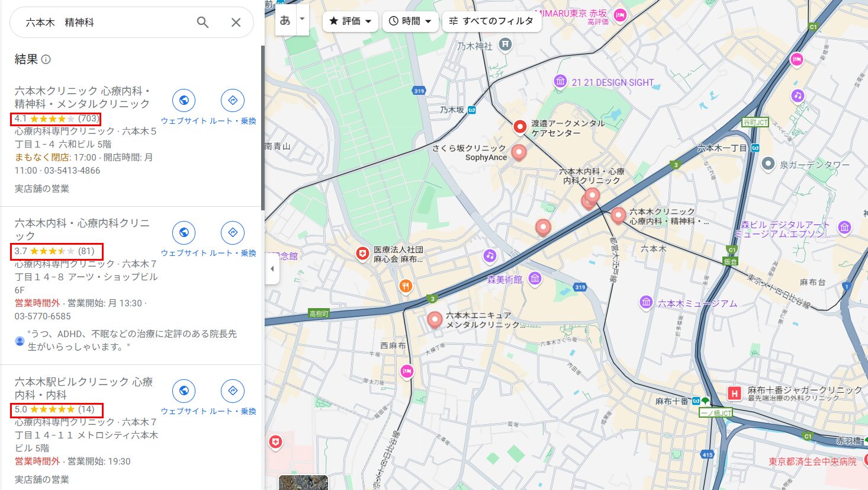Click the 泉ガーデンタワー marker
The image size is (868, 490).
768,164
